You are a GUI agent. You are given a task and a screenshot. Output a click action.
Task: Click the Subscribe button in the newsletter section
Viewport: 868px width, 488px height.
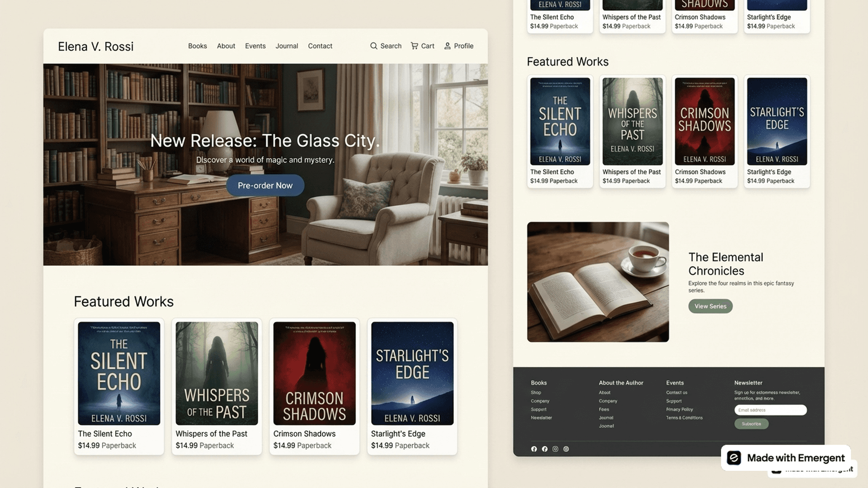751,424
